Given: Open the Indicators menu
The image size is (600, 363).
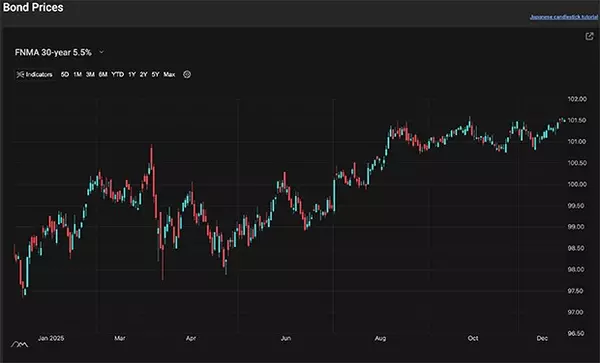Looking at the screenshot, I should 35,75.
